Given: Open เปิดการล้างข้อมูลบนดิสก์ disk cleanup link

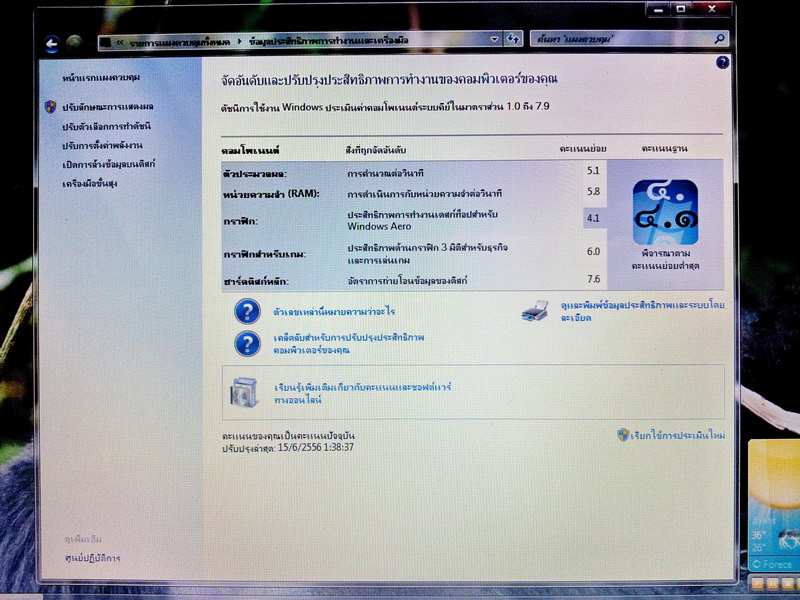Looking at the screenshot, I should coord(108,164).
